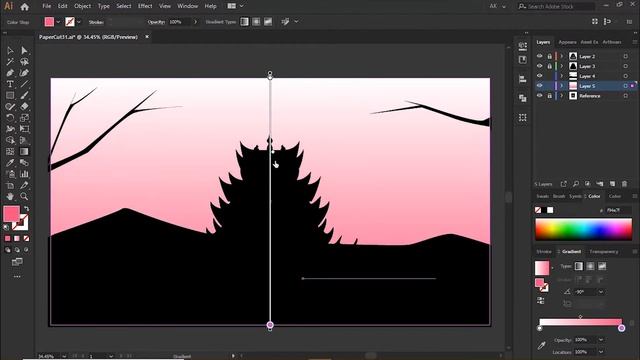Select the Paintbrush tool

tap(24, 96)
